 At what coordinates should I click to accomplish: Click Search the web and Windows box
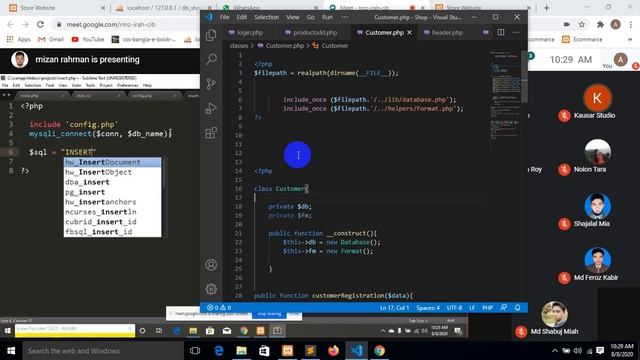103,351
